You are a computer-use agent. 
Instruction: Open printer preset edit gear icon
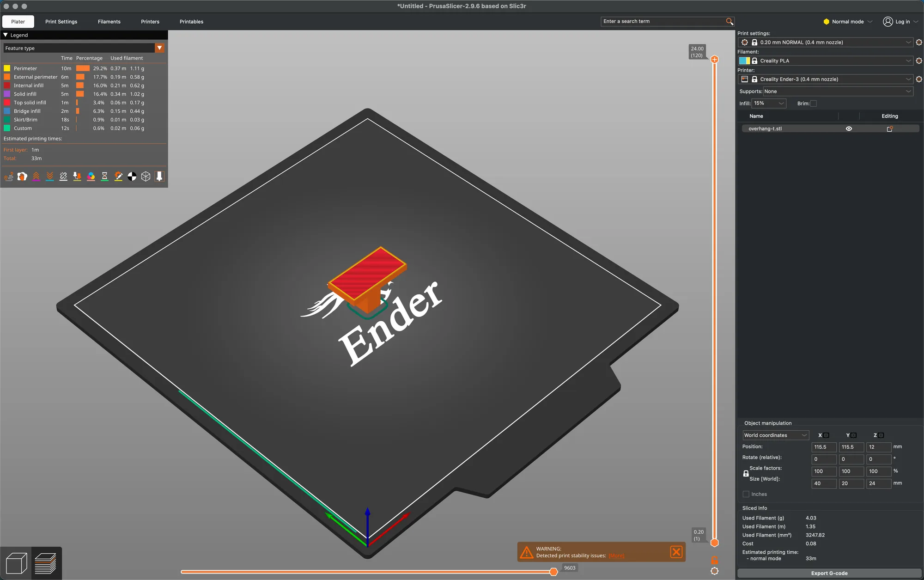pyautogui.click(x=919, y=79)
